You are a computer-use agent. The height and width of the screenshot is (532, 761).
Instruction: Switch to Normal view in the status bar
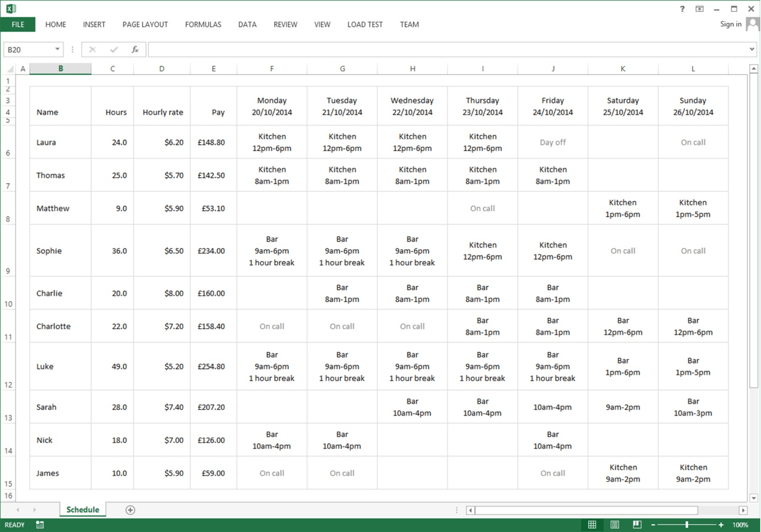[593, 525]
